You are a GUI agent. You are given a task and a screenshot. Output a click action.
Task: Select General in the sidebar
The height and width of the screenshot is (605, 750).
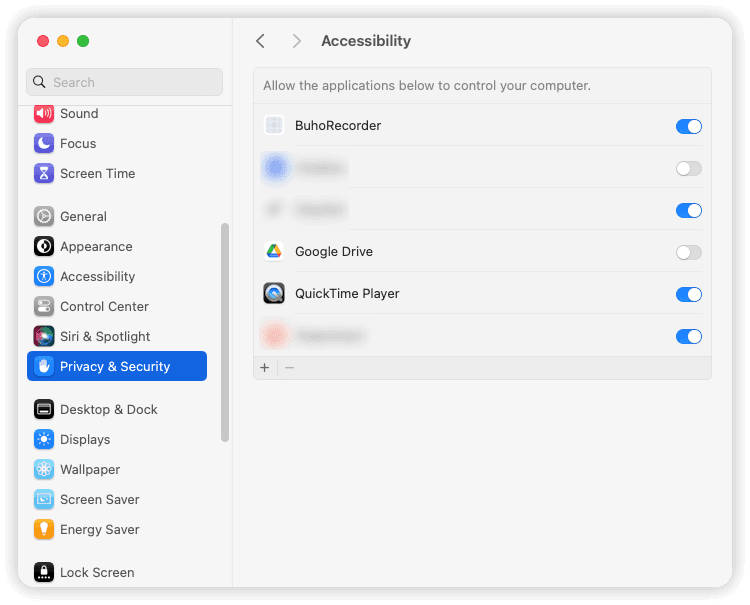(83, 217)
